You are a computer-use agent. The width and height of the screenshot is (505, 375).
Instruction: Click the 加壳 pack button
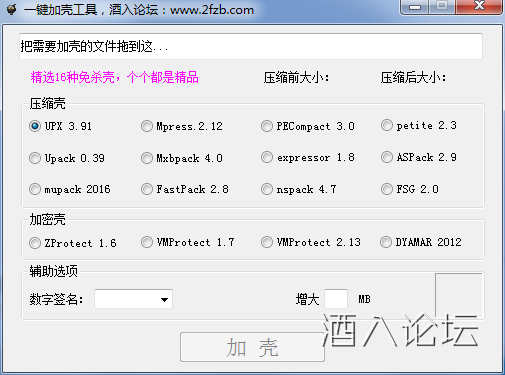(x=252, y=347)
